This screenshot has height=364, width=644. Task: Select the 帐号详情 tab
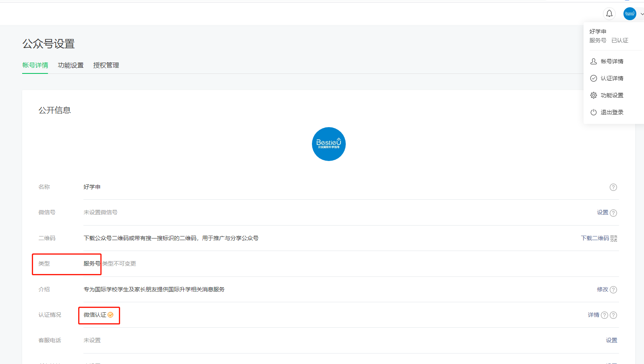point(35,65)
